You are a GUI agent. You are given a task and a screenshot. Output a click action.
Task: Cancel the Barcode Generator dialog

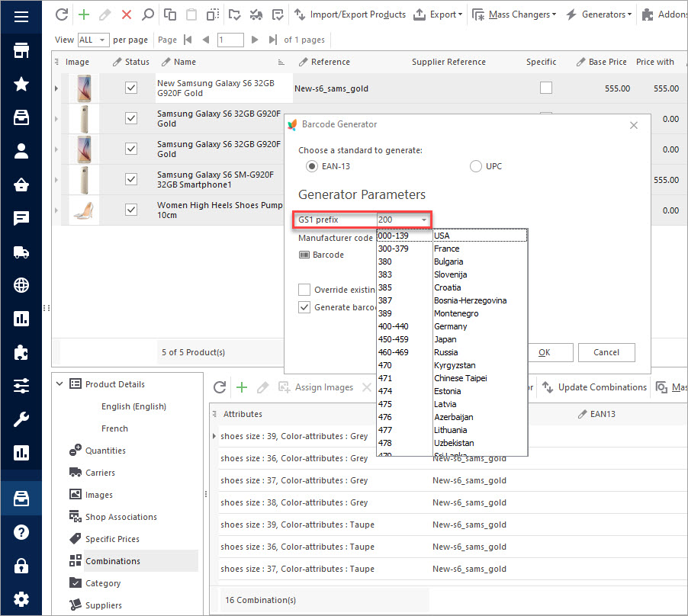click(606, 352)
